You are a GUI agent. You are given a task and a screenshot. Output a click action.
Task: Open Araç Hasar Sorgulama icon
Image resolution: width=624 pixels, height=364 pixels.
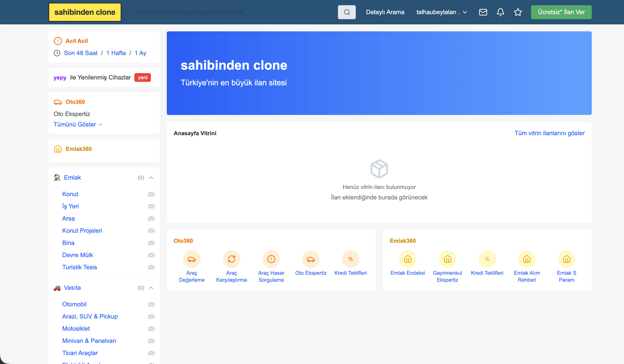pos(271,259)
